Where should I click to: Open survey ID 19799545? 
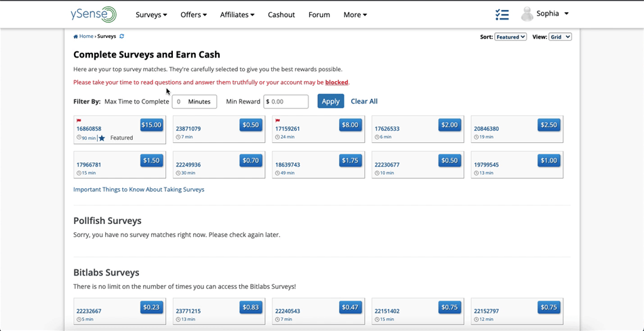coord(486,165)
